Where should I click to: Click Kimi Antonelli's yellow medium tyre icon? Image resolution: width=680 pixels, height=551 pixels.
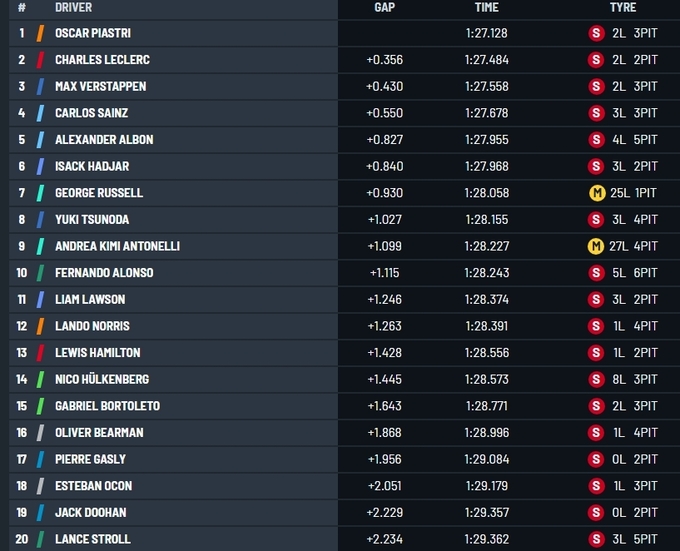tap(596, 246)
